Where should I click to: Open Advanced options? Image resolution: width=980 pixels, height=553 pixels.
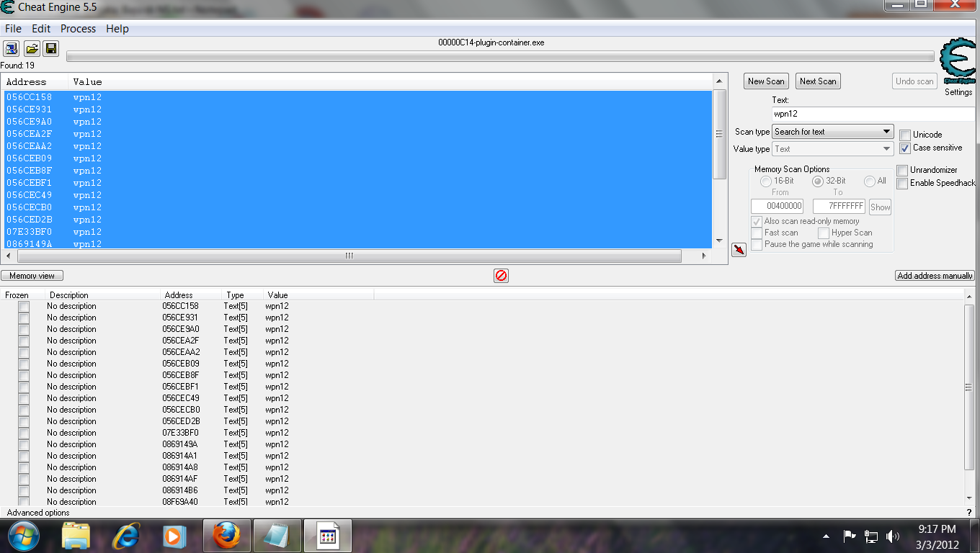[38, 513]
